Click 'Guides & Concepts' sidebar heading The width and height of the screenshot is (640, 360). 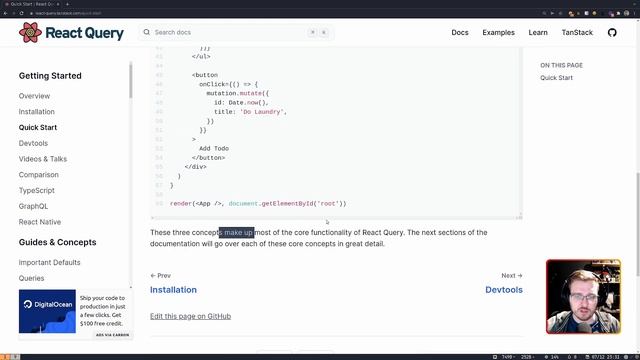(x=57, y=242)
